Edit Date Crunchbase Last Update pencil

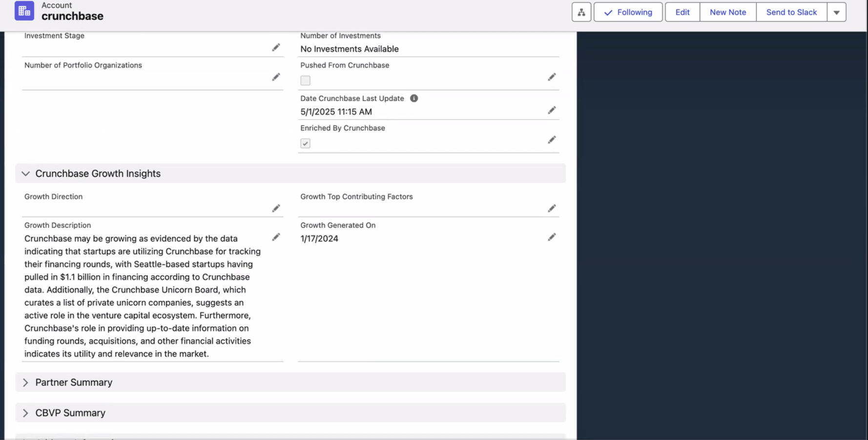click(x=552, y=110)
